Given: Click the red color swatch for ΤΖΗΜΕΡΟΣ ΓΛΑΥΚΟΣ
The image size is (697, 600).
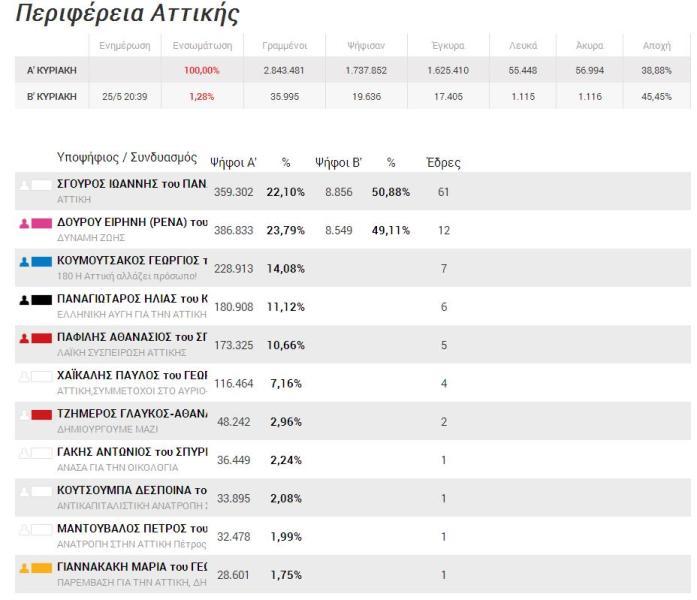Looking at the screenshot, I should 43,415.
